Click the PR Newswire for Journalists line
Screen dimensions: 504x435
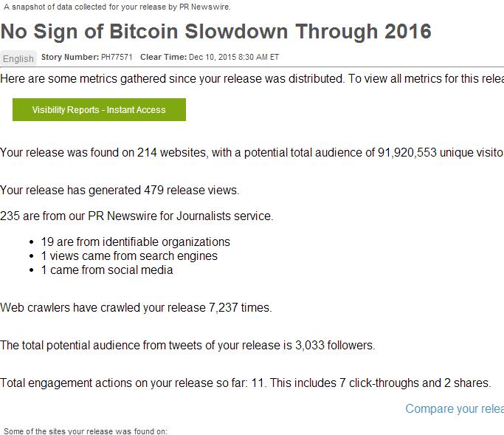[137, 216]
